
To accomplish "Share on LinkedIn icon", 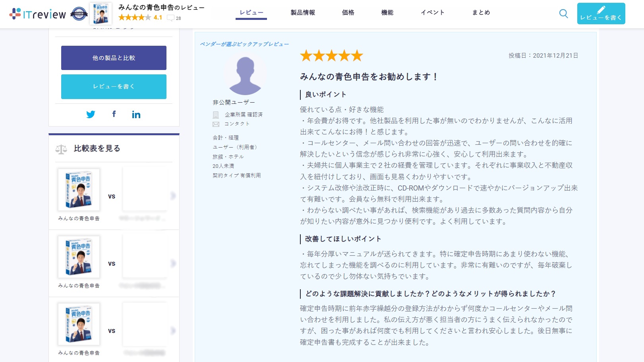I will 136,115.
